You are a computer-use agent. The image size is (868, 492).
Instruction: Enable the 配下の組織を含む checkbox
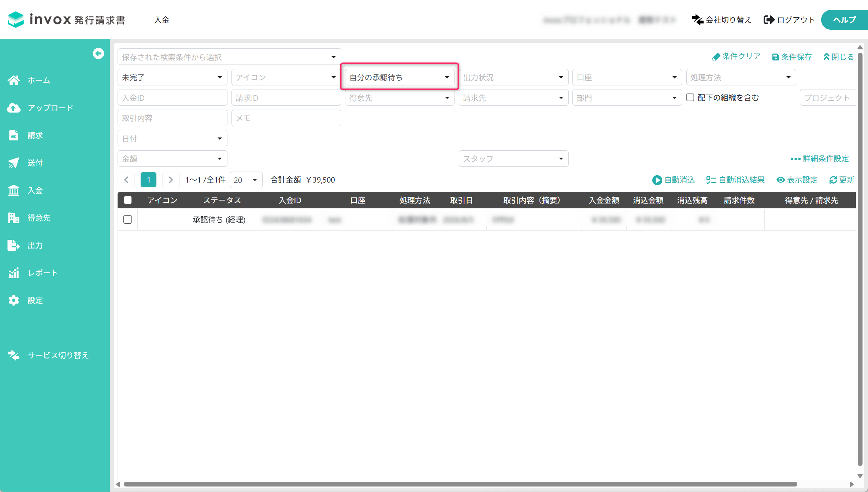690,98
